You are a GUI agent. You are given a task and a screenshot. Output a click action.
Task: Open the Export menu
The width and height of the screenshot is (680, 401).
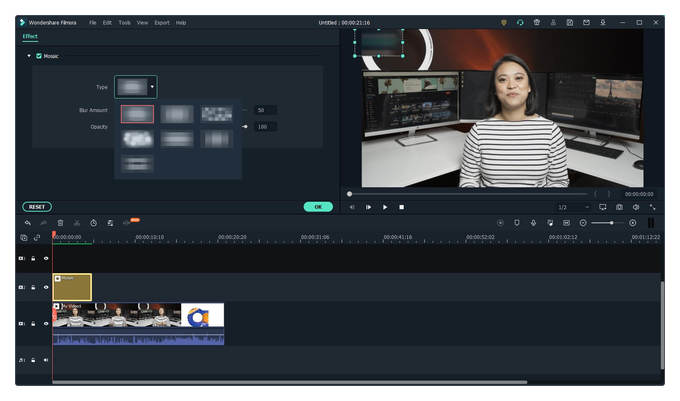[162, 23]
